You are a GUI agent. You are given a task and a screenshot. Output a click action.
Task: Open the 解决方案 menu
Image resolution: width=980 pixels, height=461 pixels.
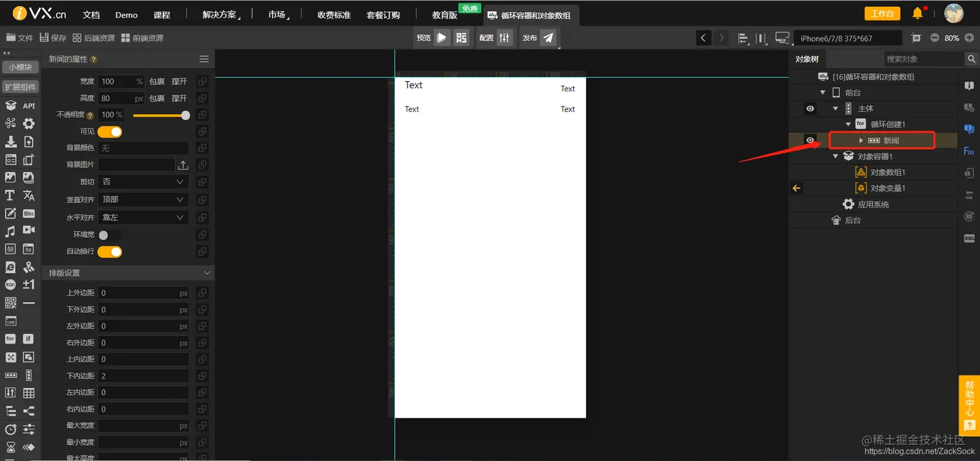point(221,15)
